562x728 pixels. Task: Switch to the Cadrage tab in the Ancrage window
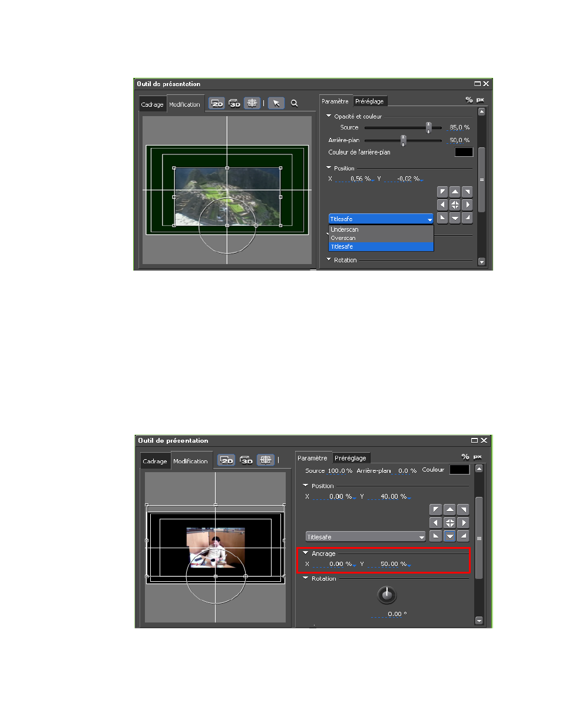point(155,462)
